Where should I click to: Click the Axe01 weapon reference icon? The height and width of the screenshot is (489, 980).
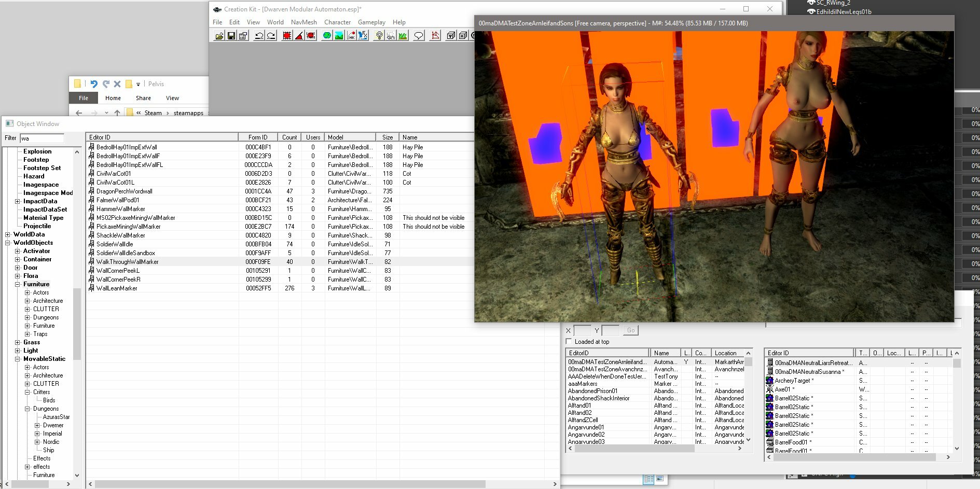[x=770, y=389]
